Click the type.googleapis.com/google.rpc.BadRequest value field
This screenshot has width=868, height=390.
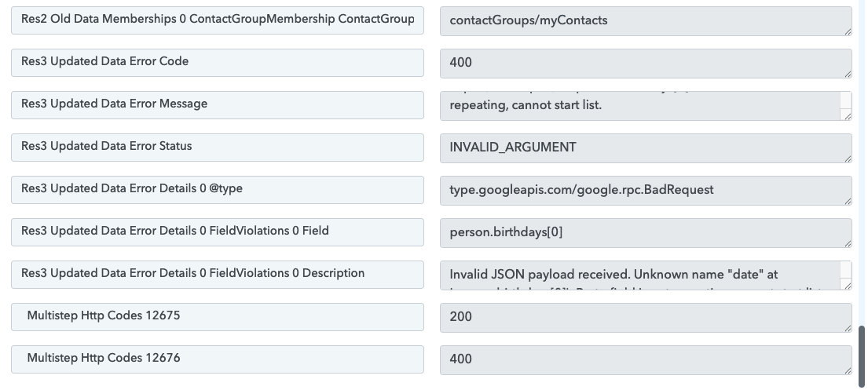645,191
